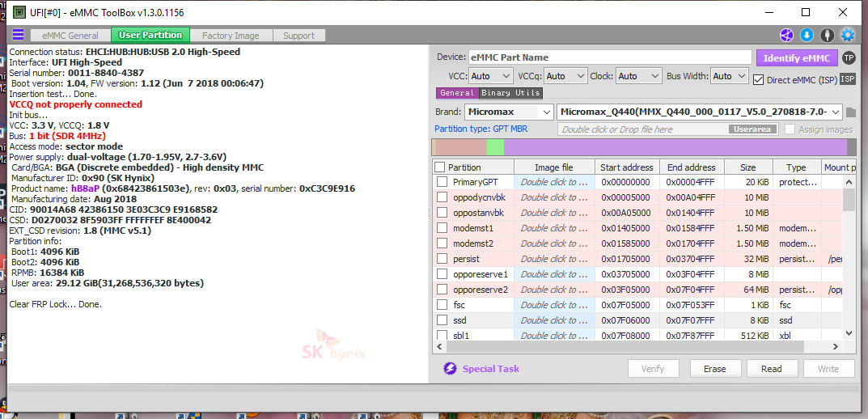This screenshot has height=419, width=868.
Task: Switch to the eMMC General tab
Action: click(x=70, y=36)
